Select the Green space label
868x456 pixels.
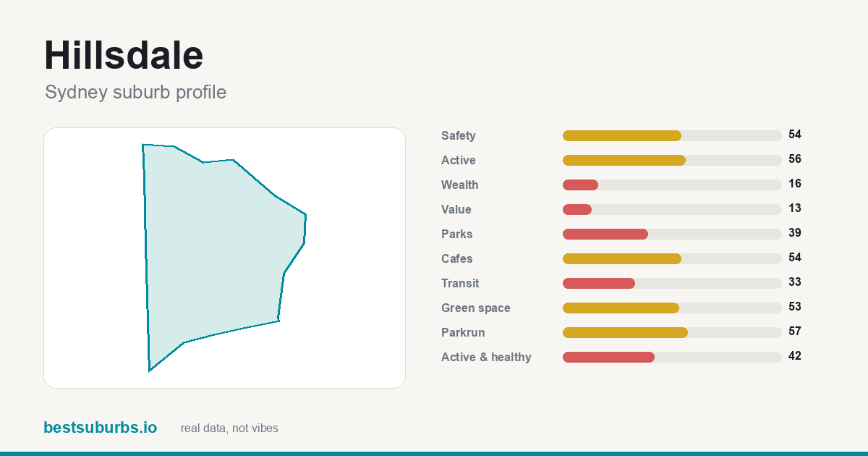[476, 308]
